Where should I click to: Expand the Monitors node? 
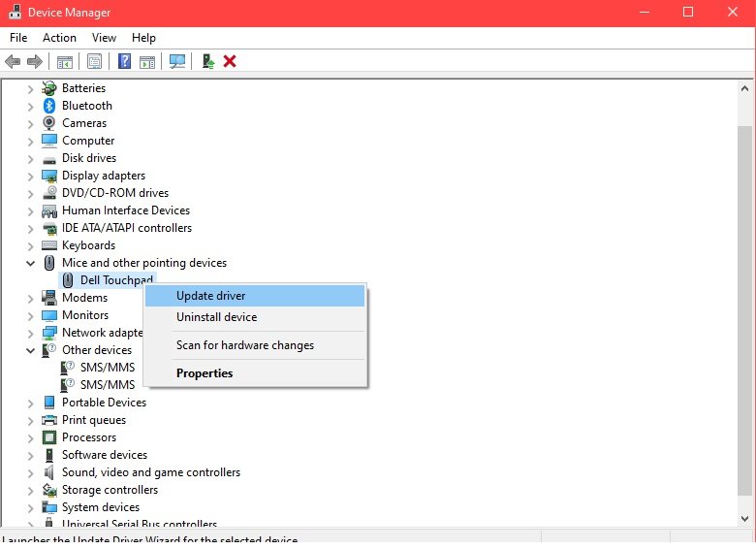coord(30,316)
